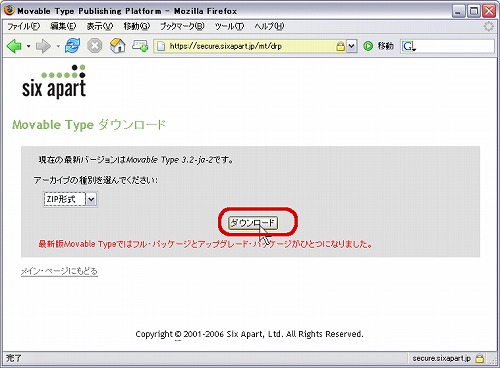Viewport: 500px width, 368px height.
Task: Click the new tab toolbar icon
Action: (140, 46)
